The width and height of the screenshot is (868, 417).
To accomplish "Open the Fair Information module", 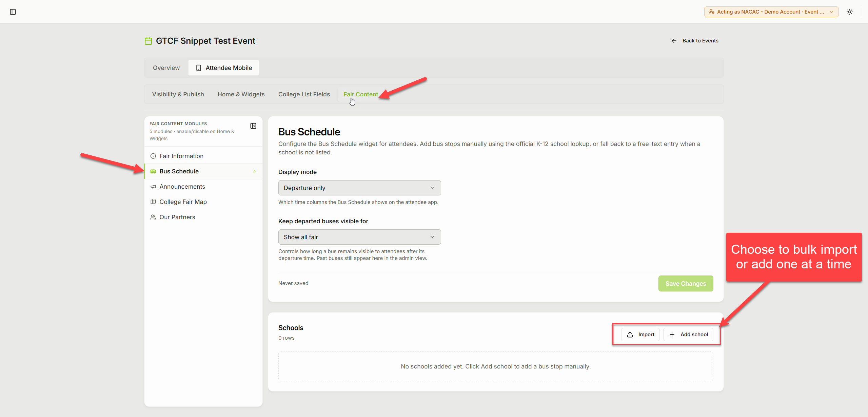I will click(x=203, y=156).
